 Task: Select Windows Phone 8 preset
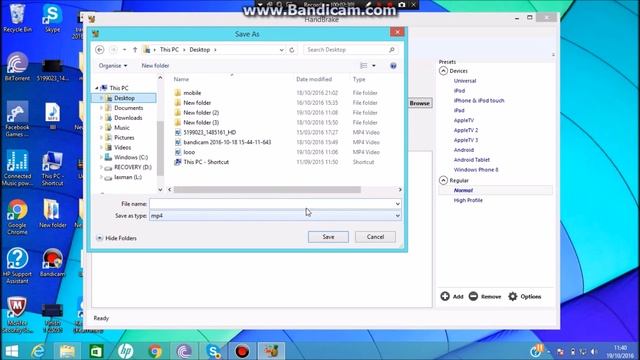click(476, 169)
